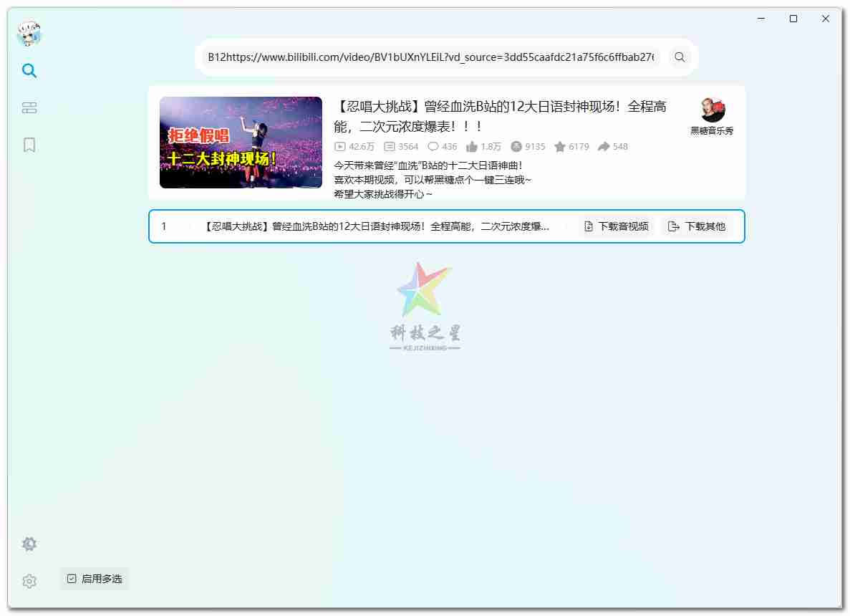This screenshot has width=850, height=616.
Task: Click the video title starting with 【忍唱大挑战】
Action: pos(500,116)
